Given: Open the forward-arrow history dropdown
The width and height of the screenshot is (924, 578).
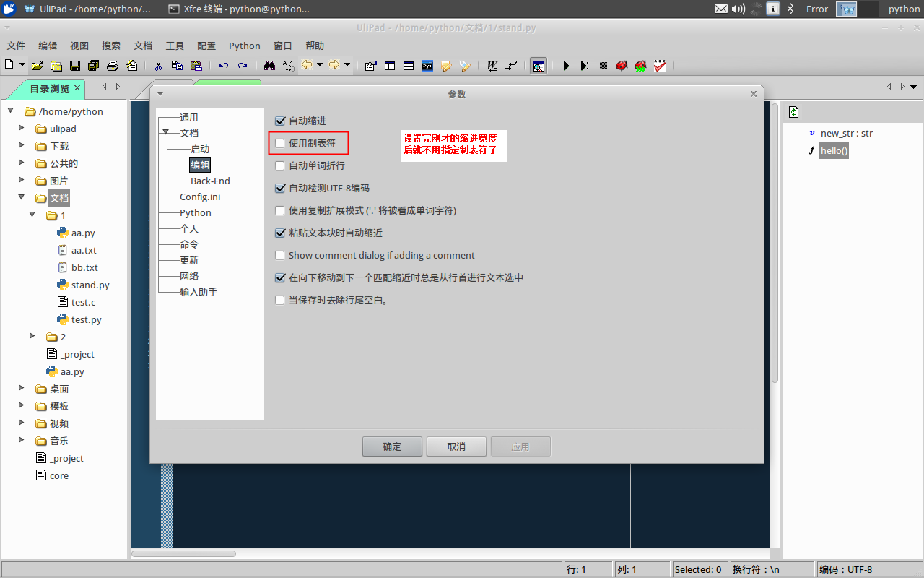Looking at the screenshot, I should [347, 65].
